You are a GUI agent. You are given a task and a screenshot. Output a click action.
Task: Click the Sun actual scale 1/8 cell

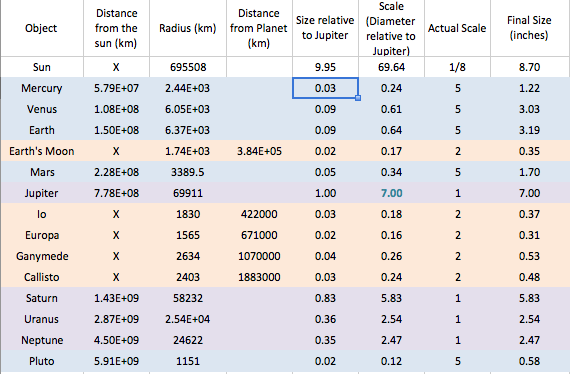click(457, 67)
